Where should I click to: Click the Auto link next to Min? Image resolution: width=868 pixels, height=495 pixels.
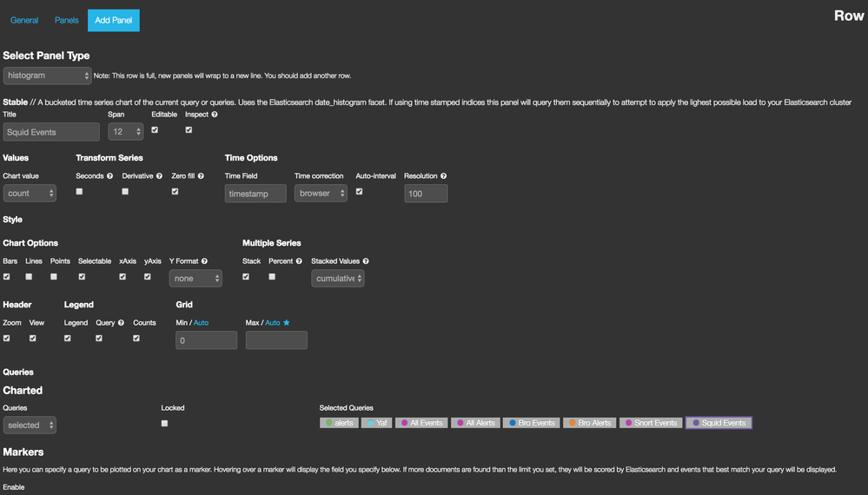click(x=201, y=323)
